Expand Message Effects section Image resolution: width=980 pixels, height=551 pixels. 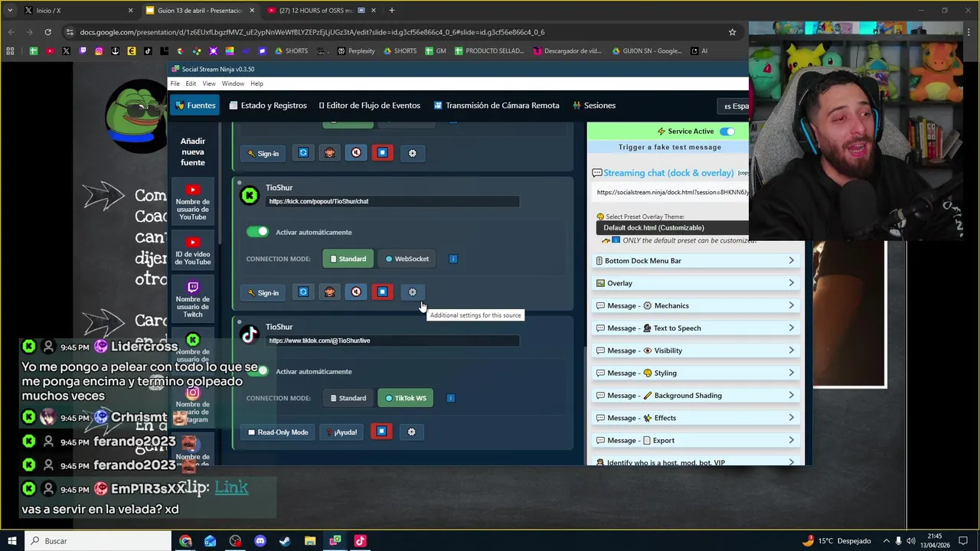696,418
